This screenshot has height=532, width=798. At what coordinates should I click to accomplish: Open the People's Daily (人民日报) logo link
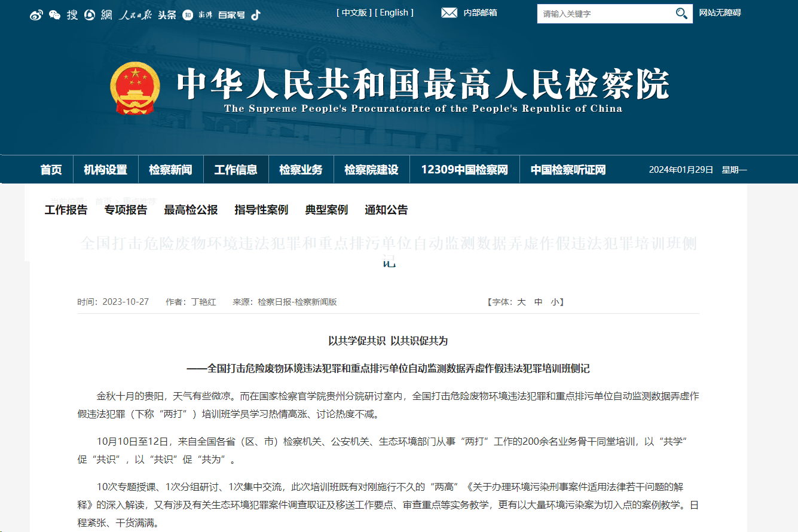click(x=135, y=15)
